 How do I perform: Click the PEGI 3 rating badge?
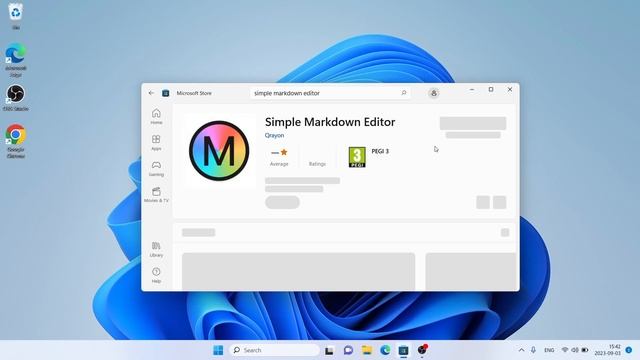point(357,157)
